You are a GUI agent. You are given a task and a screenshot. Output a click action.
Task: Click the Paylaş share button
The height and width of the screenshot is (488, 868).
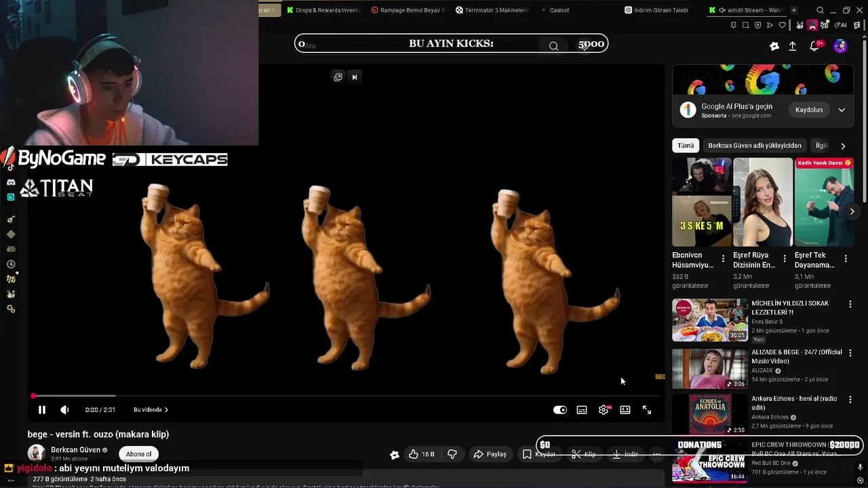coord(490,454)
